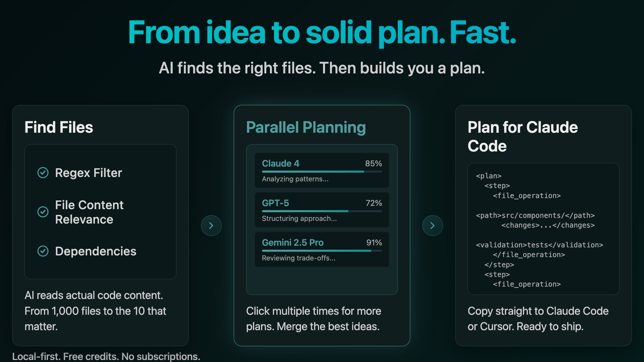This screenshot has width=644, height=362.
Task: Click the arrow leading to Plan for Claude Code
Action: (x=433, y=226)
